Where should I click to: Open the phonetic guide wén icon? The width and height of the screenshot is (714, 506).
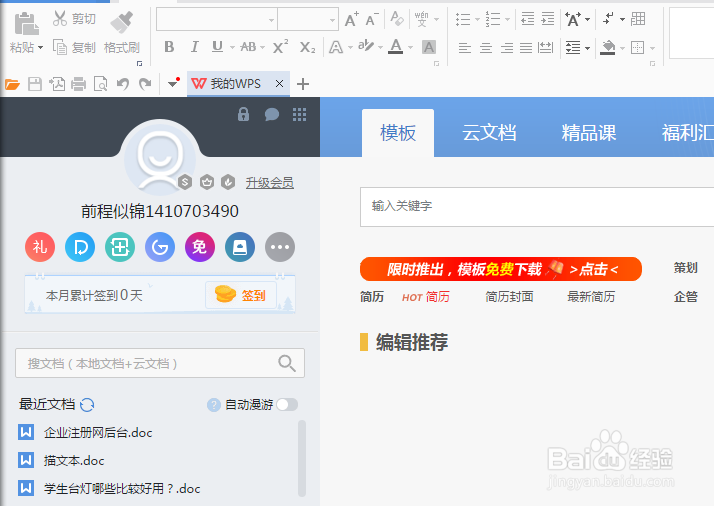[x=422, y=19]
